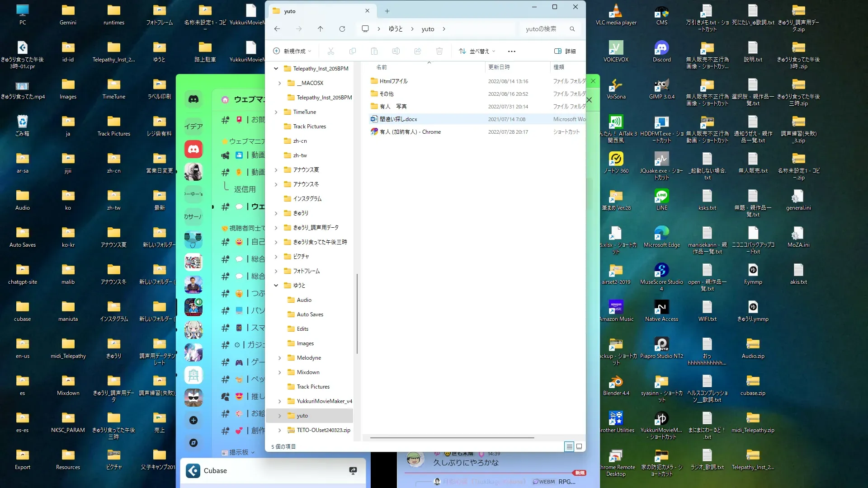Click the ゆうと breadcrumb in address bar
This screenshot has height=488, width=868.
click(x=396, y=29)
